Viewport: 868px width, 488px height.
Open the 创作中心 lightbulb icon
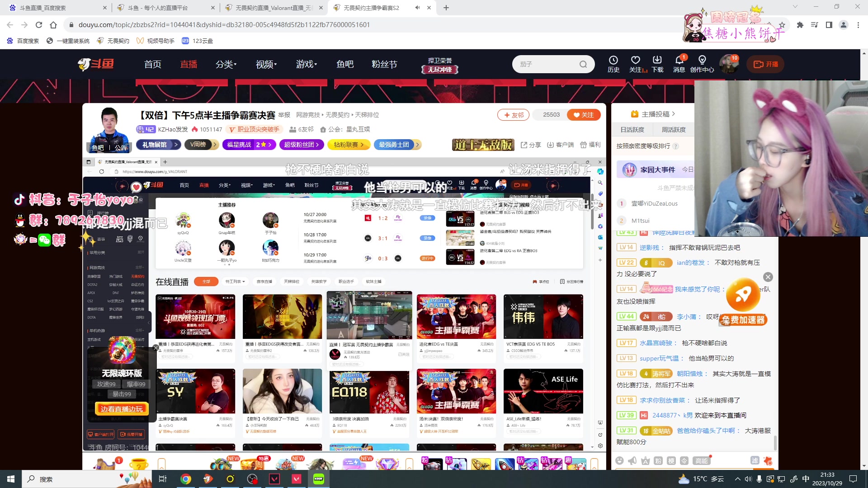702,64
